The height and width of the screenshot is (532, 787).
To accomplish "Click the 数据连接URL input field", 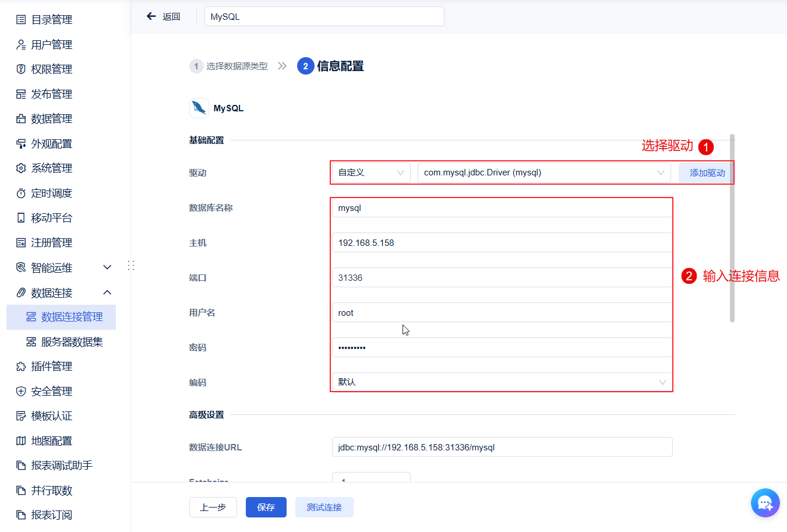I will [502, 447].
